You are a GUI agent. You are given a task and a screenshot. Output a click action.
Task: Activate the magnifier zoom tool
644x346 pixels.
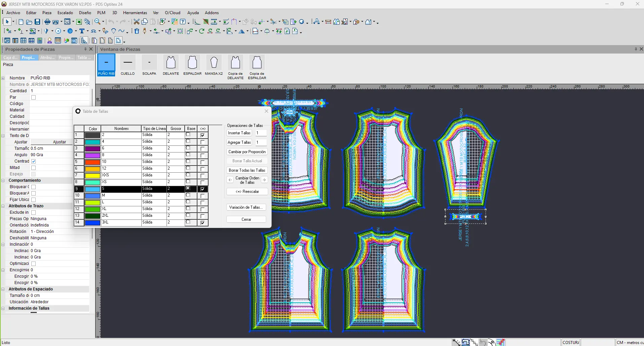point(97,22)
